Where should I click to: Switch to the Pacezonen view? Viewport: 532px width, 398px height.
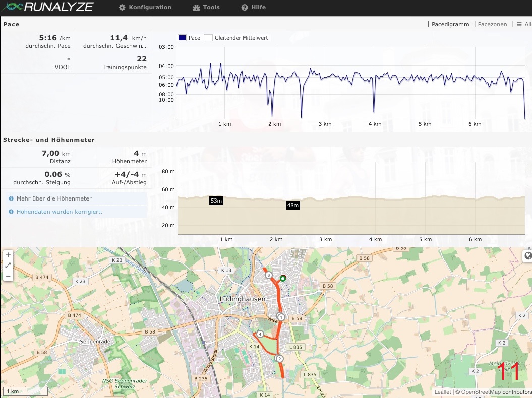492,24
